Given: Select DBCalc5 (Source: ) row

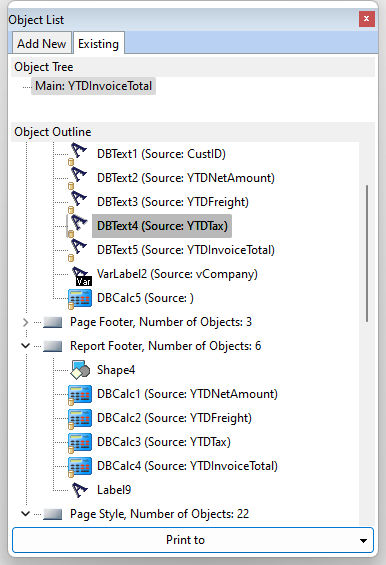Looking at the screenshot, I should coord(145,298).
